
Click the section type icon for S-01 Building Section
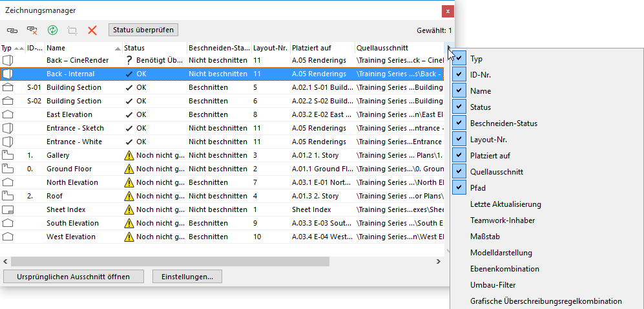[x=7, y=87]
